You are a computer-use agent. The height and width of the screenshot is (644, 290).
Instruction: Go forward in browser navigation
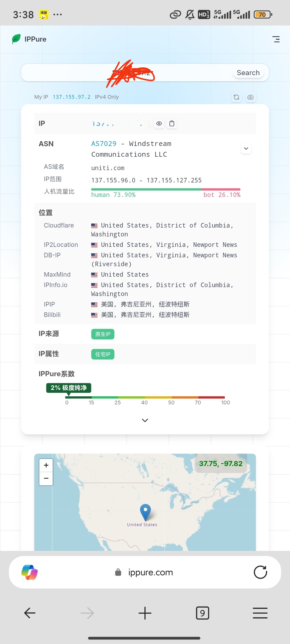click(x=87, y=613)
